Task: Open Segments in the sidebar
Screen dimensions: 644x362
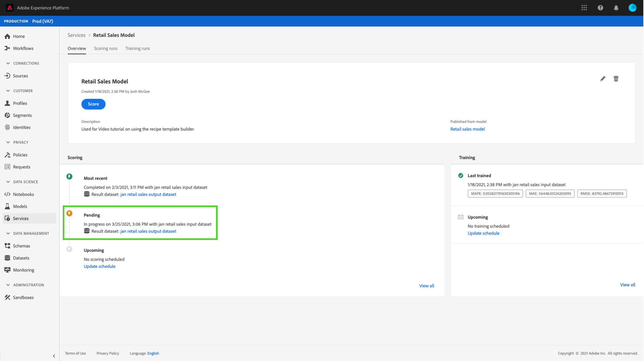Action: [x=22, y=115]
